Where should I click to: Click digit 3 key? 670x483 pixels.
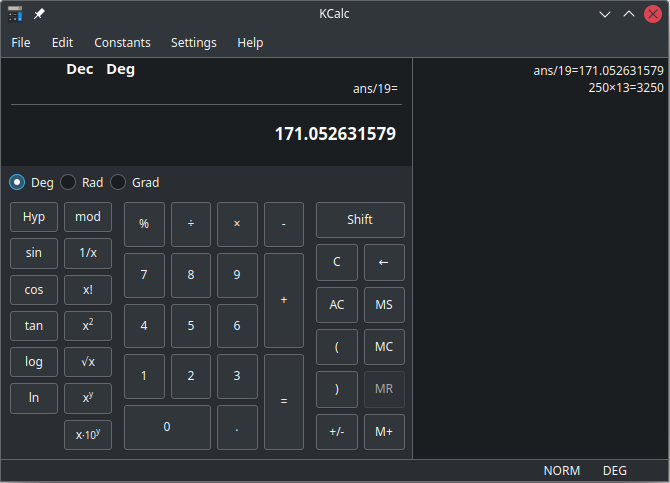(x=237, y=376)
